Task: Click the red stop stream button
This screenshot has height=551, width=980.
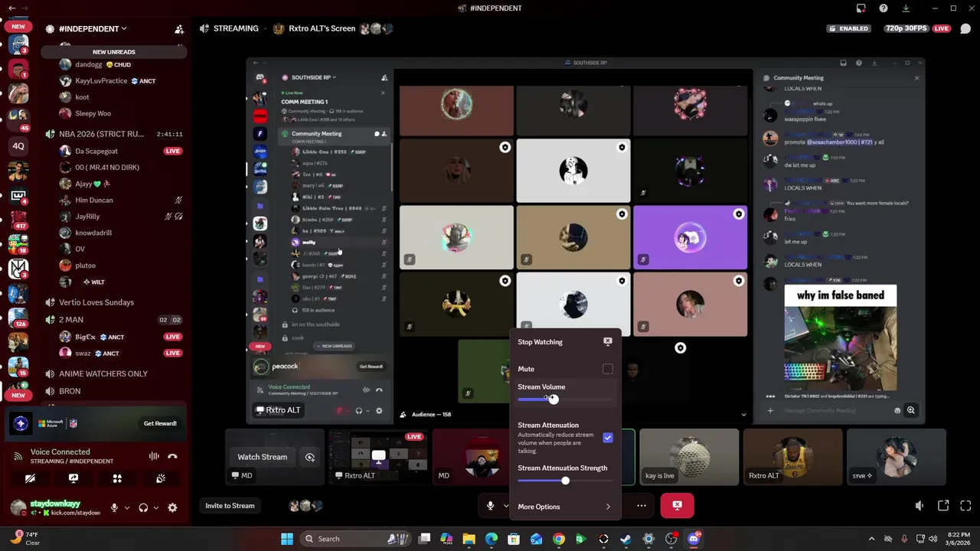Action: tap(677, 505)
